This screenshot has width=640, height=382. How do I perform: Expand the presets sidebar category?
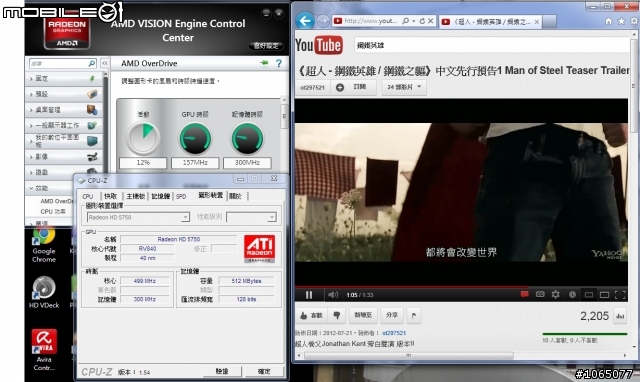63,94
